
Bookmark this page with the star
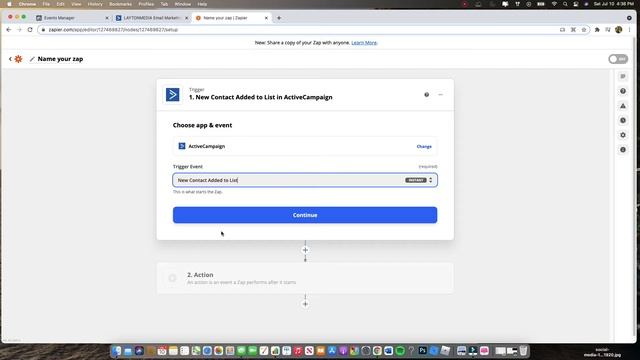[584, 30]
